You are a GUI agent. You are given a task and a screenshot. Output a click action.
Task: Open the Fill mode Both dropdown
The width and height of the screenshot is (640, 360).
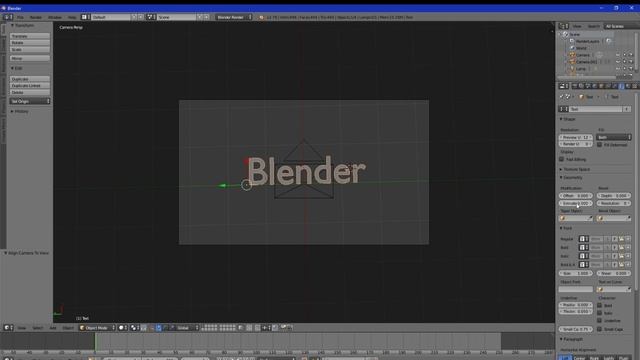(613, 137)
